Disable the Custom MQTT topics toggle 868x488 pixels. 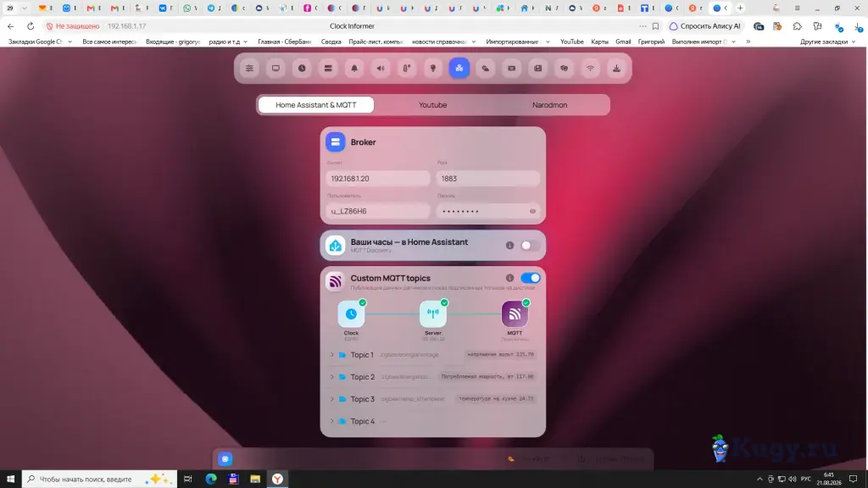[x=531, y=278]
